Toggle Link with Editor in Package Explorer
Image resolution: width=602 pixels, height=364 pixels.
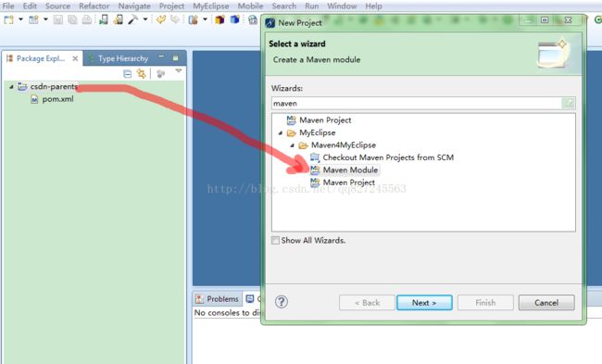point(142,74)
